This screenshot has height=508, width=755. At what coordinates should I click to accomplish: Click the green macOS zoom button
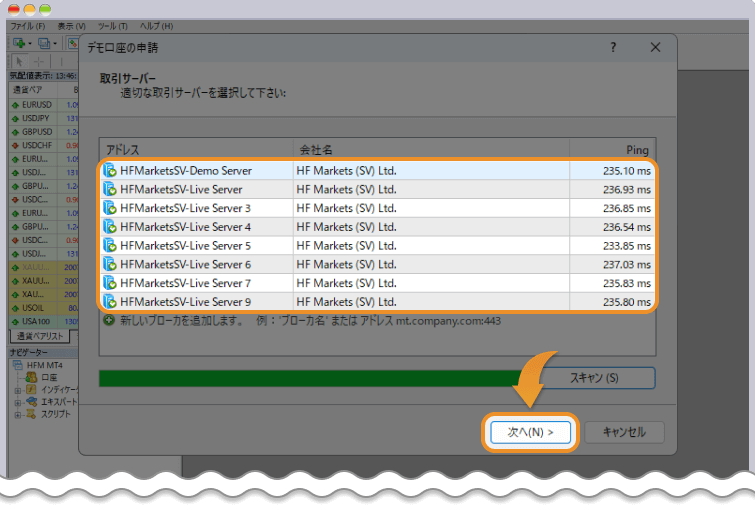(x=45, y=9)
